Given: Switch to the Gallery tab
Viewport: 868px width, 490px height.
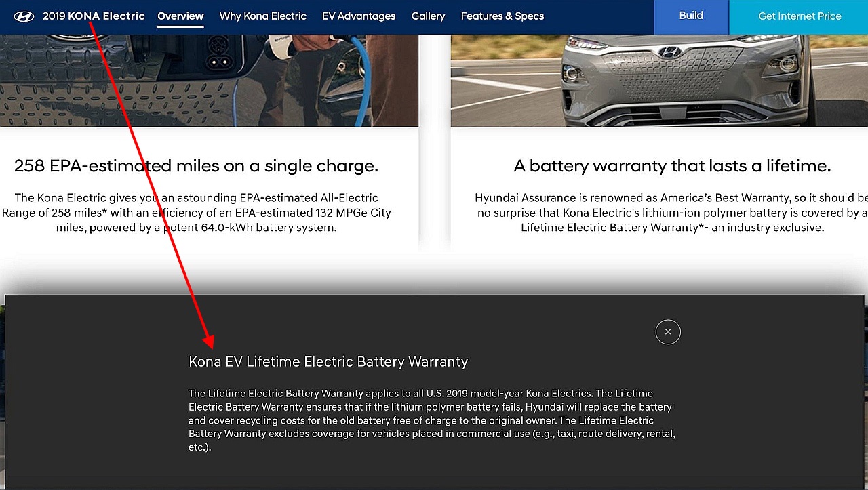Looking at the screenshot, I should 428,16.
